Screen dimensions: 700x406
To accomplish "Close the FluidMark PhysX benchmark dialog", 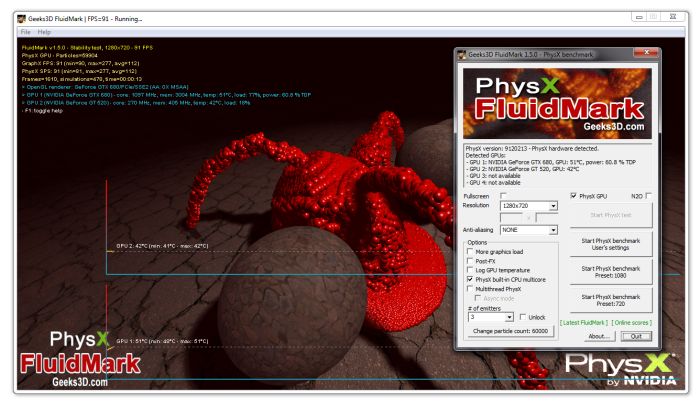I will click(x=646, y=53).
